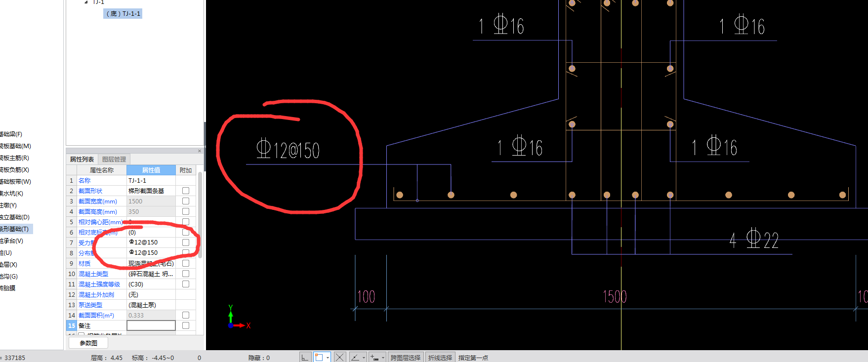Select the 集水坑(K) sidebar item
The width and height of the screenshot is (868, 362).
pos(11,194)
